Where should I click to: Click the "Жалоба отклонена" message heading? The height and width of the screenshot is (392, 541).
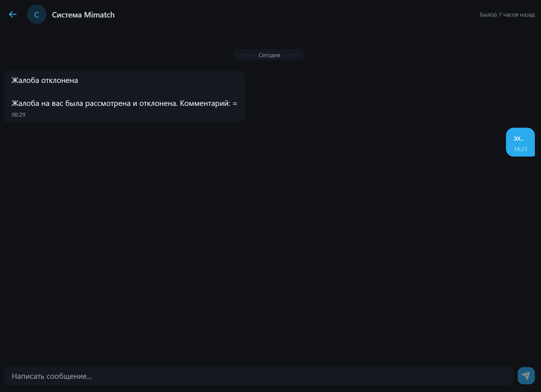[x=45, y=80]
